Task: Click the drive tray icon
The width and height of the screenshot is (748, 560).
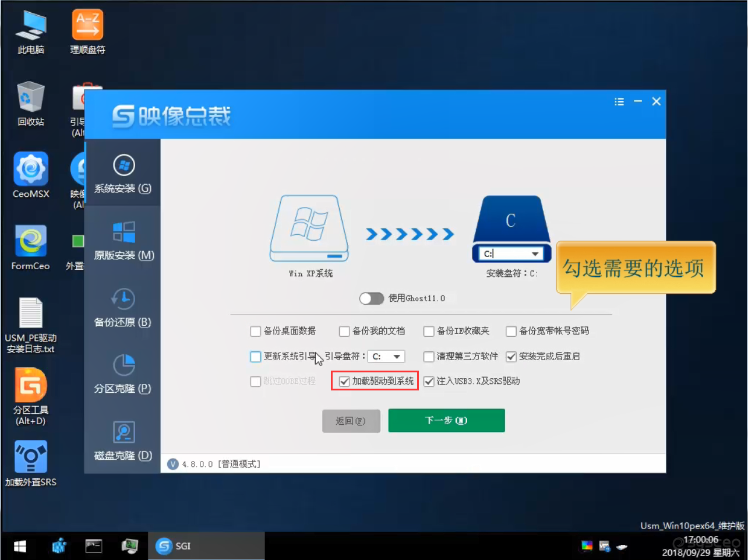Action: pos(622,547)
